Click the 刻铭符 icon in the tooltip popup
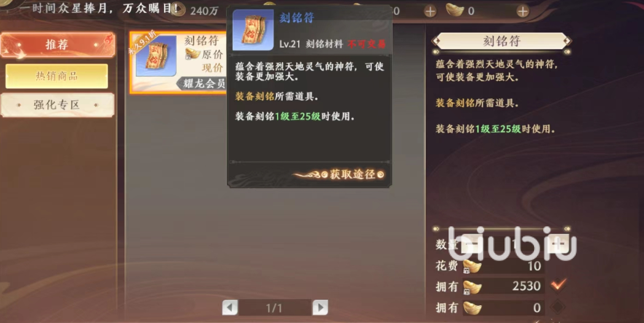 pyautogui.click(x=253, y=30)
